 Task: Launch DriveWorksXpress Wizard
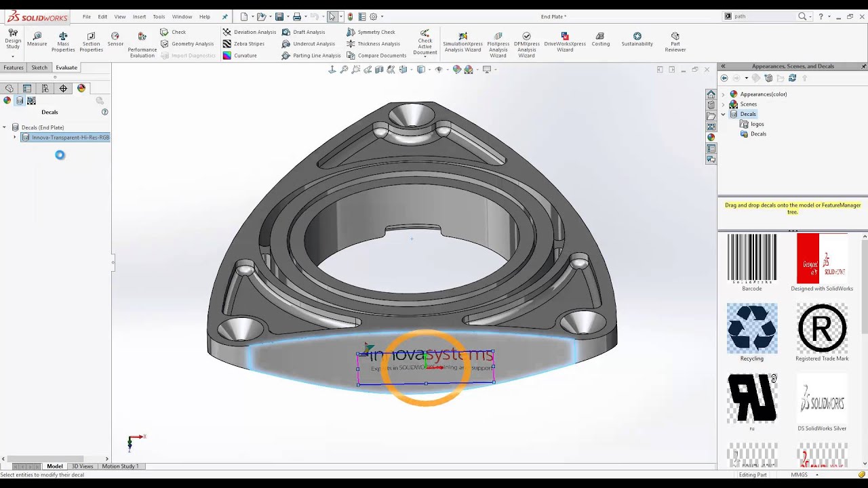click(565, 42)
